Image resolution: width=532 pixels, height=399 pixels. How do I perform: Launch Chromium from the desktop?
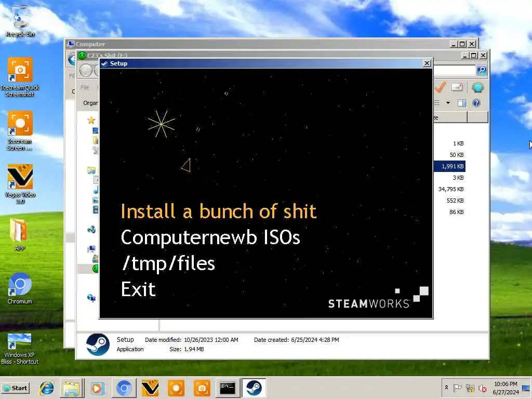tap(20, 288)
